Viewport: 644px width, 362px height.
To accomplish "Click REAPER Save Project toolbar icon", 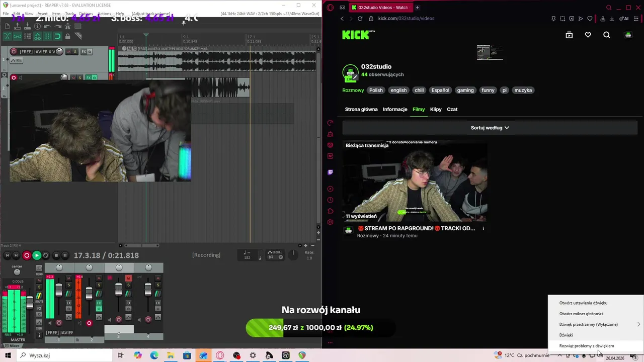I will tap(27, 26).
